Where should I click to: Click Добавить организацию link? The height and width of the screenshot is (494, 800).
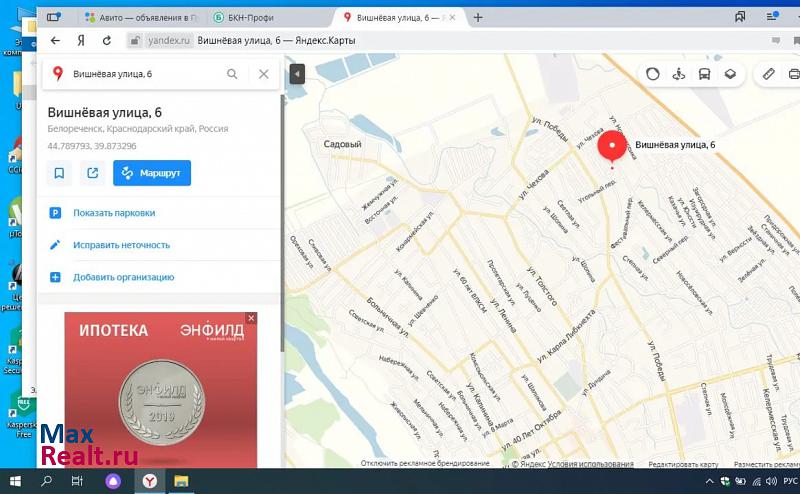pos(123,277)
